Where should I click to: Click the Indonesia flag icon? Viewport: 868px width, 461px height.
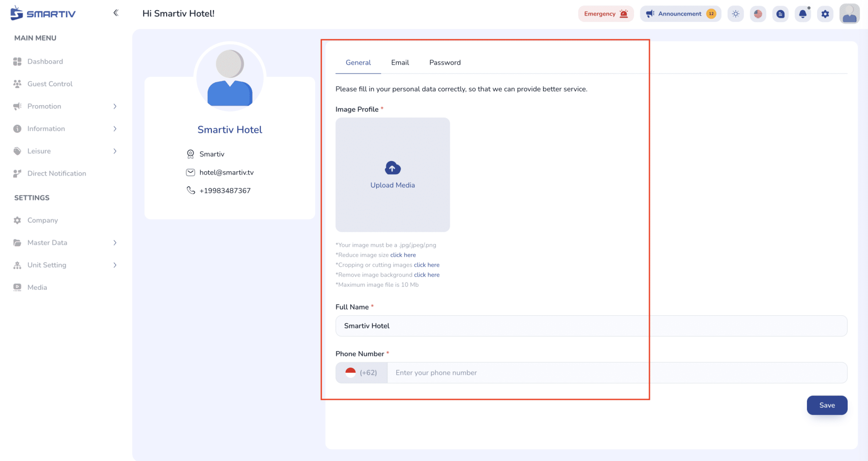point(351,373)
